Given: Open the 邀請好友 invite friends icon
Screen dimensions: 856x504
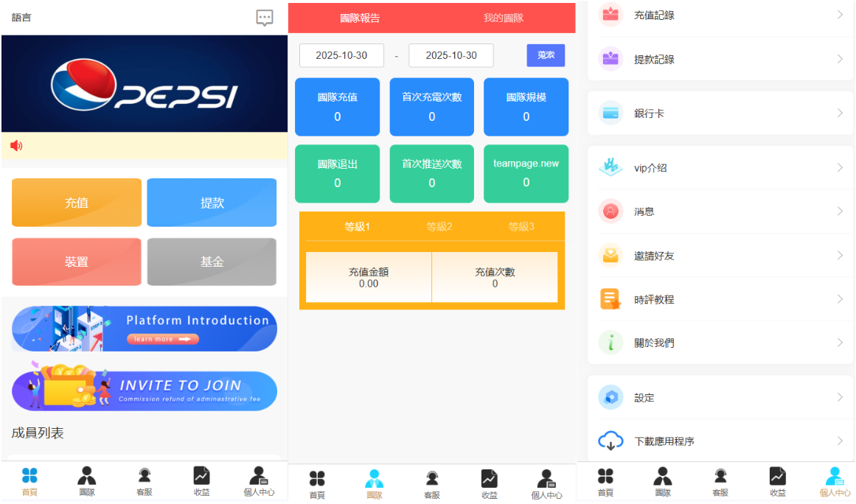Looking at the screenshot, I should (x=610, y=255).
